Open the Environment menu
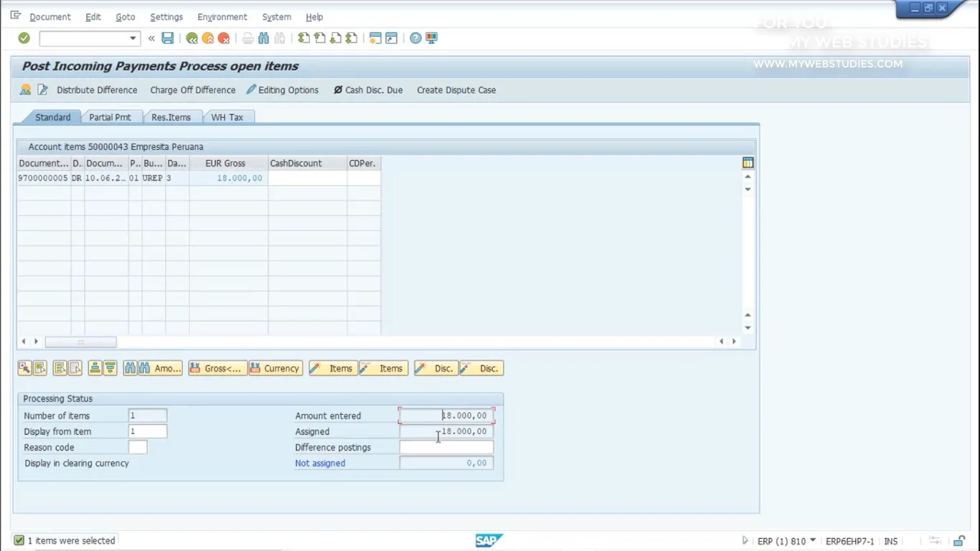The width and height of the screenshot is (980, 551). 222,17
